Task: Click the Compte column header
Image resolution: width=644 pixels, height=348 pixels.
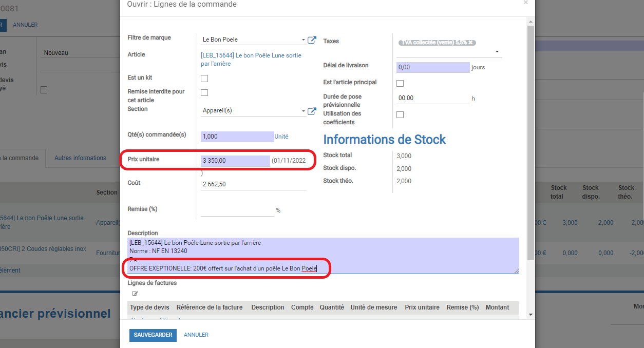Action: [x=302, y=307]
